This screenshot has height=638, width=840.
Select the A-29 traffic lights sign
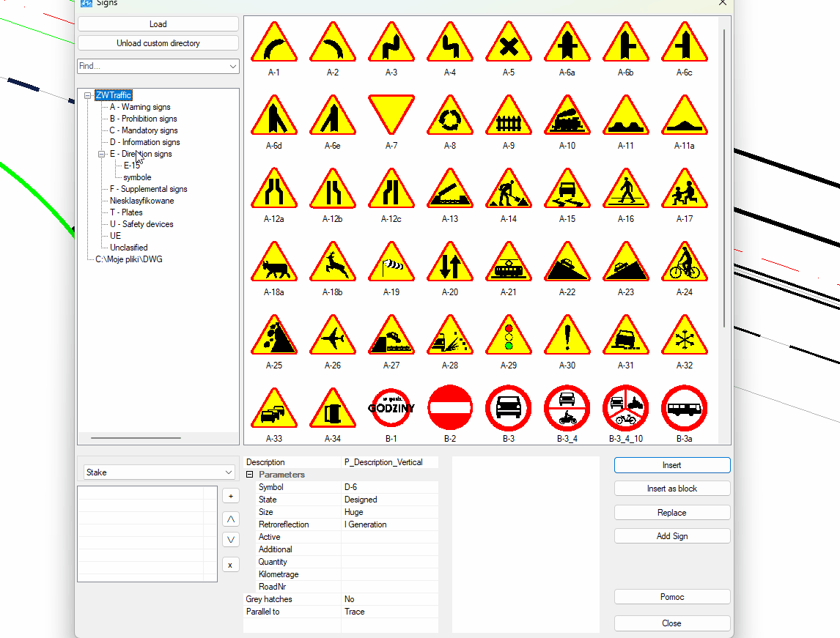509,335
